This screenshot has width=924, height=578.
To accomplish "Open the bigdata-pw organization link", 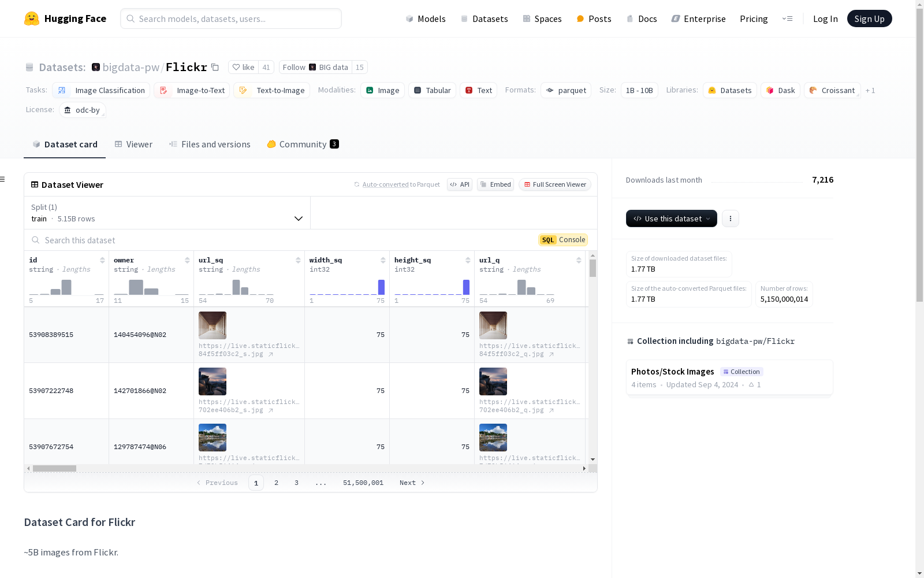I will coord(131,67).
